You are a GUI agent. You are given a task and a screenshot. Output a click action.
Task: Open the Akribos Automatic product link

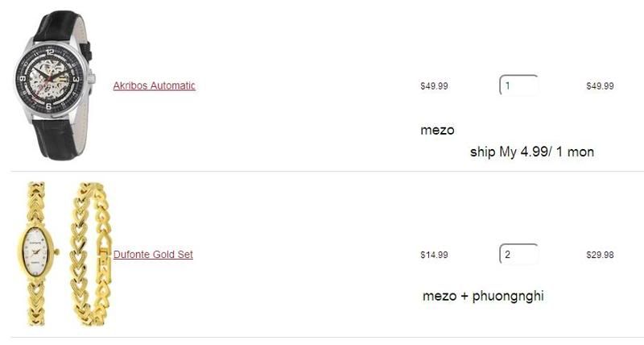(x=154, y=85)
